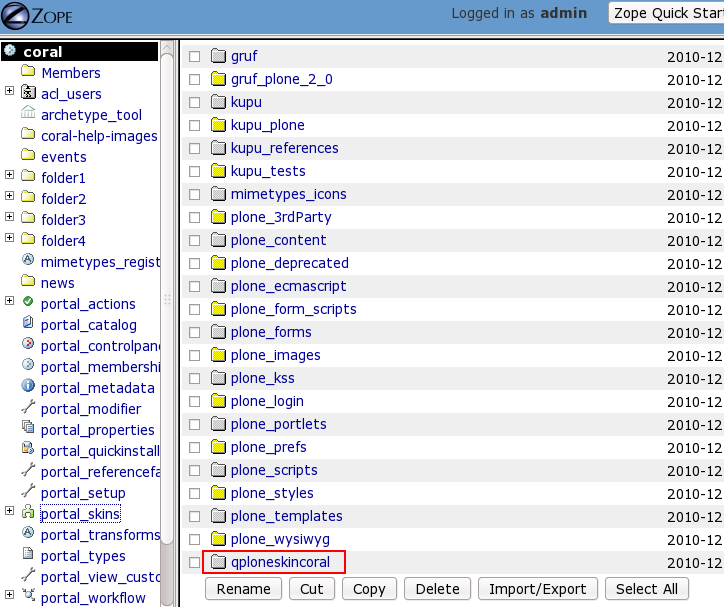
Task: Click the Zope logo icon
Action: click(x=15, y=16)
